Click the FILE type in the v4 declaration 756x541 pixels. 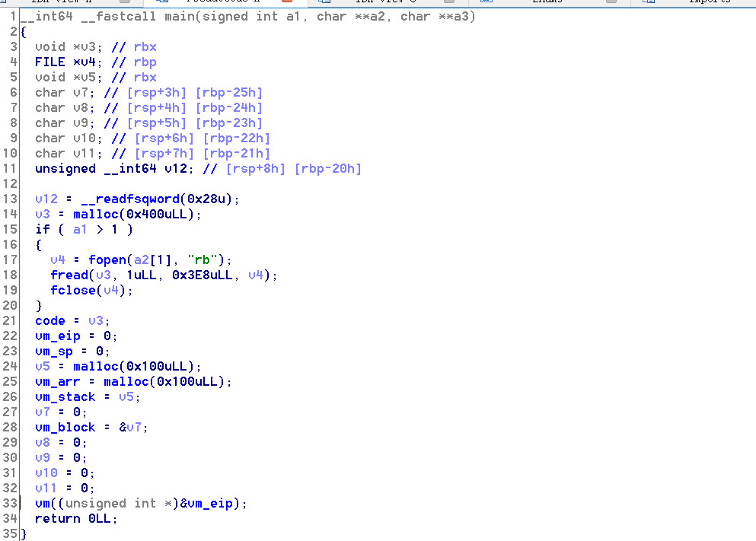click(50, 62)
